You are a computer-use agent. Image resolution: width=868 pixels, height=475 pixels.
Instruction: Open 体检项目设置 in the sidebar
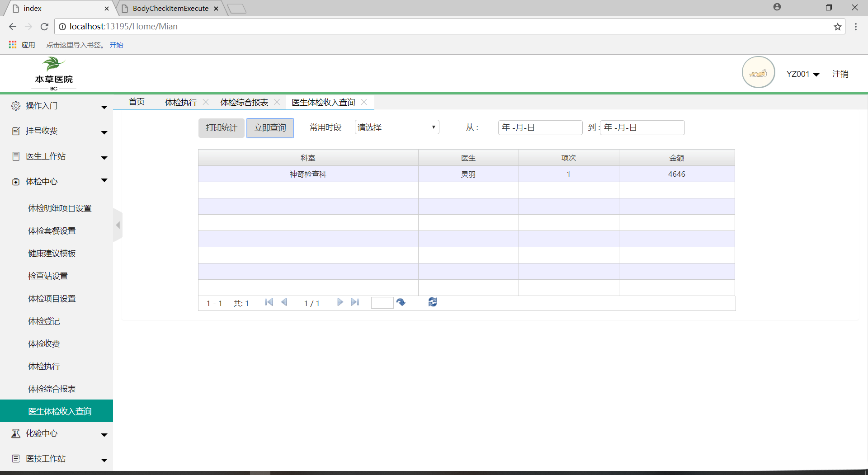coord(52,299)
